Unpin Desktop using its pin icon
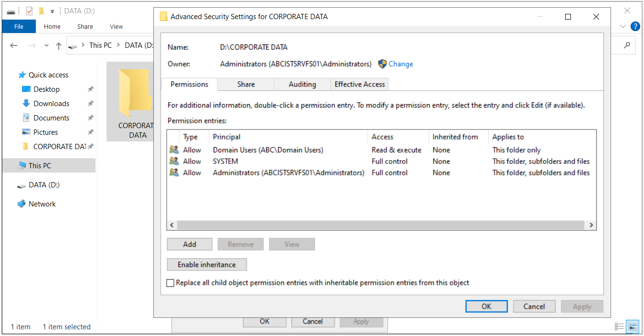 [90, 89]
